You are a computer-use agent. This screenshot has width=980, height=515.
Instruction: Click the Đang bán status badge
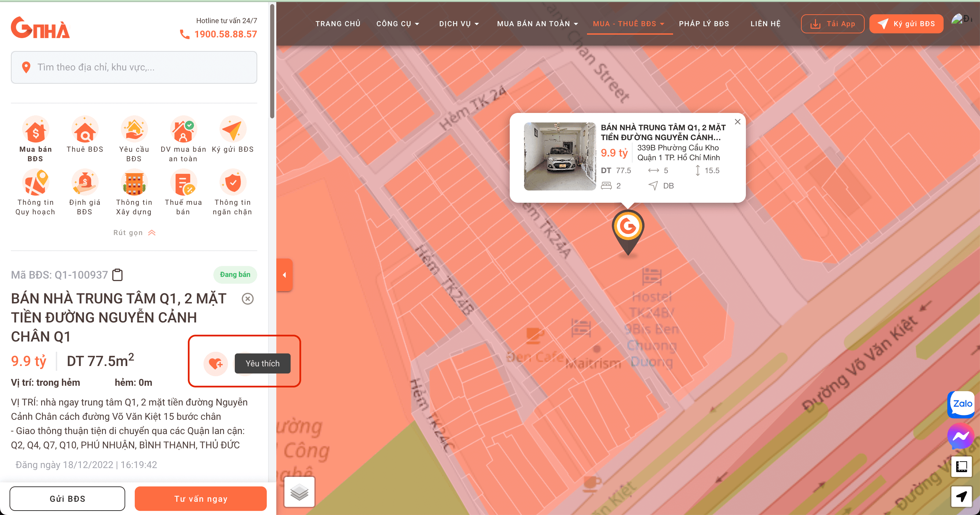[x=235, y=275]
